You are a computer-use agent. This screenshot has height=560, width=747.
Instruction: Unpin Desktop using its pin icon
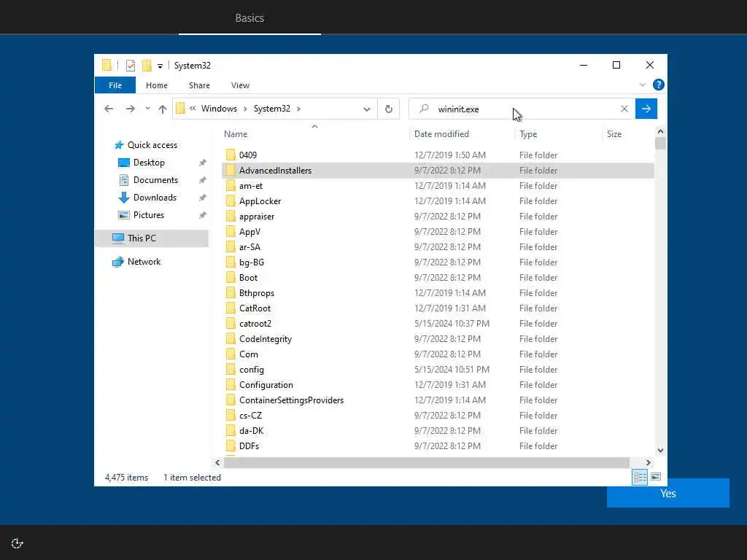(x=203, y=163)
